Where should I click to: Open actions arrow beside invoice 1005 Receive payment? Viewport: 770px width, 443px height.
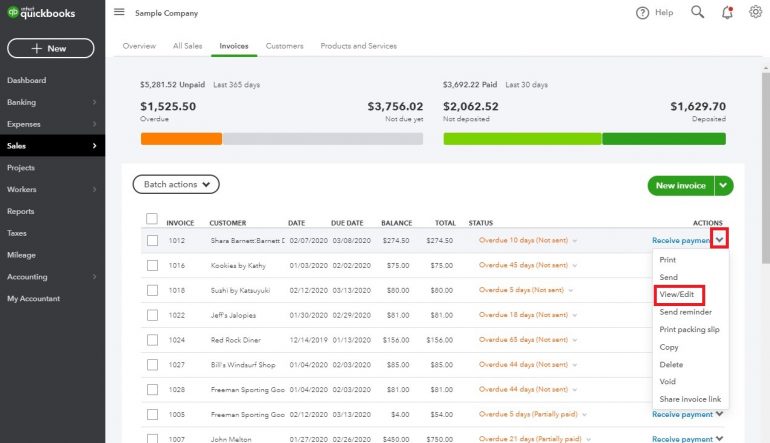719,414
